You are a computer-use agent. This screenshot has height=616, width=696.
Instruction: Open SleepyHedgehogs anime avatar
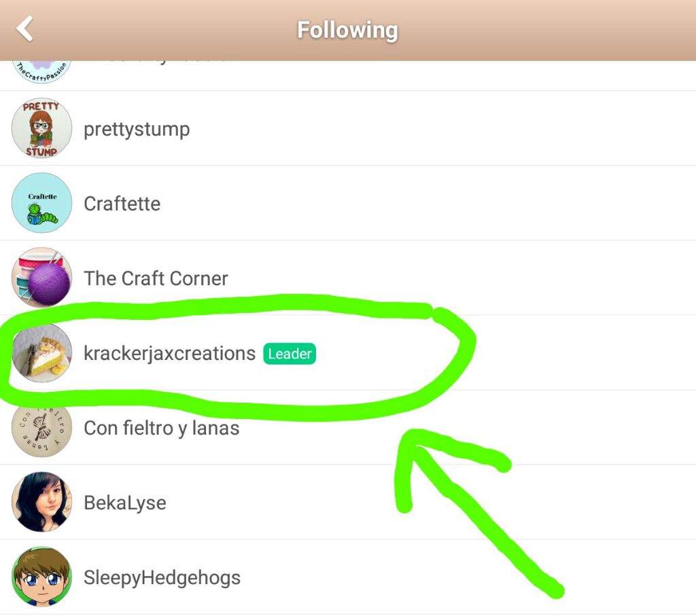41,577
